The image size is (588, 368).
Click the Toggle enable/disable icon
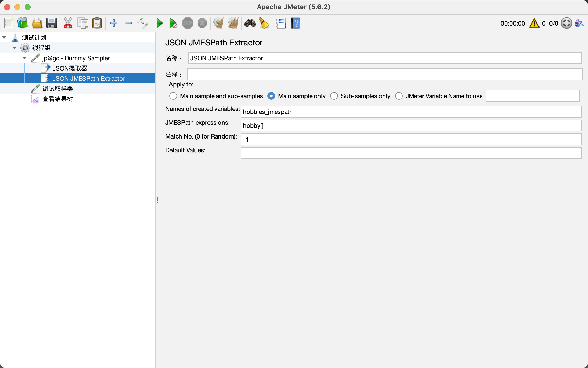pos(142,23)
